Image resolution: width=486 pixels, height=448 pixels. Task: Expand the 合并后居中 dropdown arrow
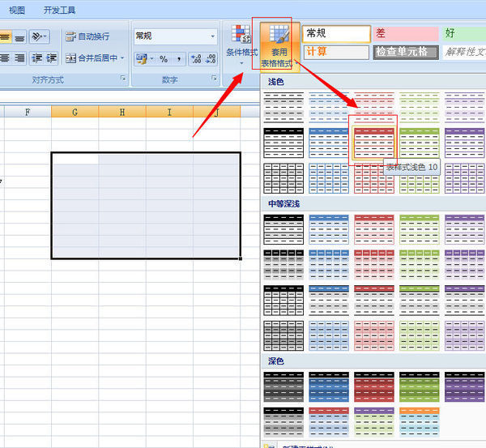[123, 58]
